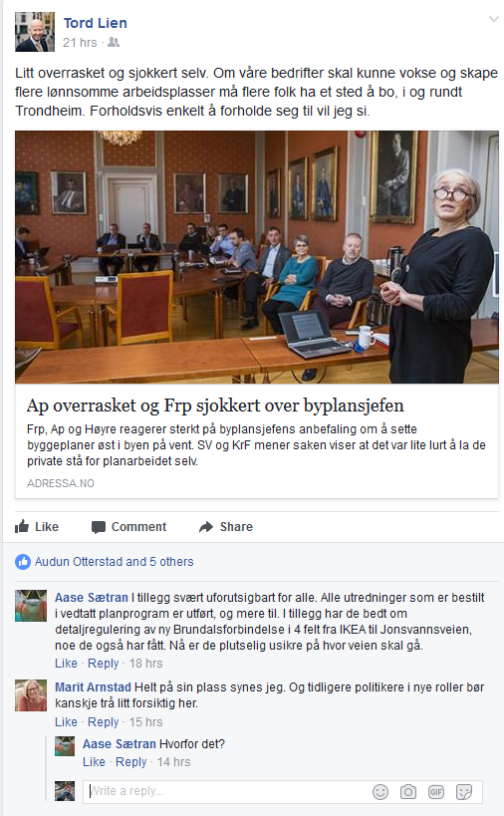Click the Comment button under the post

coord(129,527)
